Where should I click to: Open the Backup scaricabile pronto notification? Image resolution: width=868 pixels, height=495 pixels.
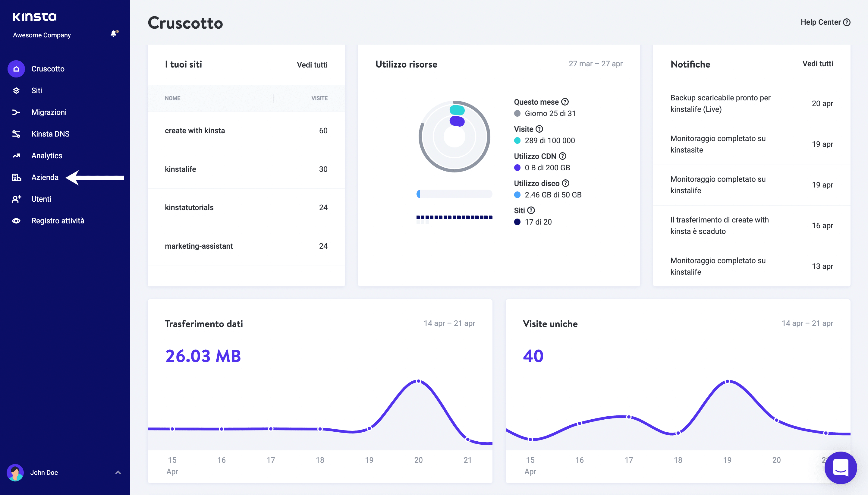point(751,104)
